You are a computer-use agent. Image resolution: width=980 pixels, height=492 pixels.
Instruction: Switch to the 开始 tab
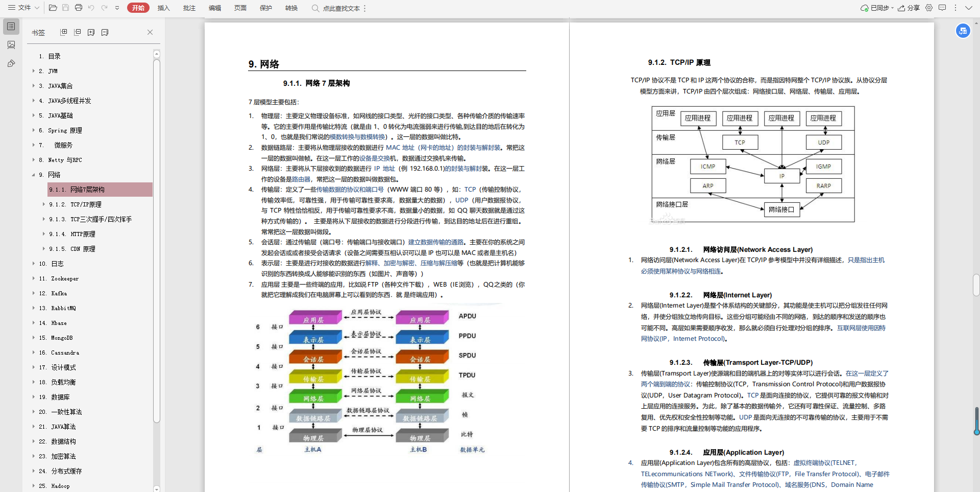click(x=138, y=8)
